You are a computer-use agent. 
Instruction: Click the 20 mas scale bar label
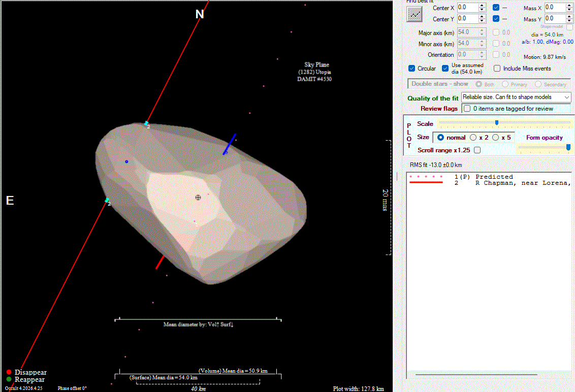[x=385, y=200]
